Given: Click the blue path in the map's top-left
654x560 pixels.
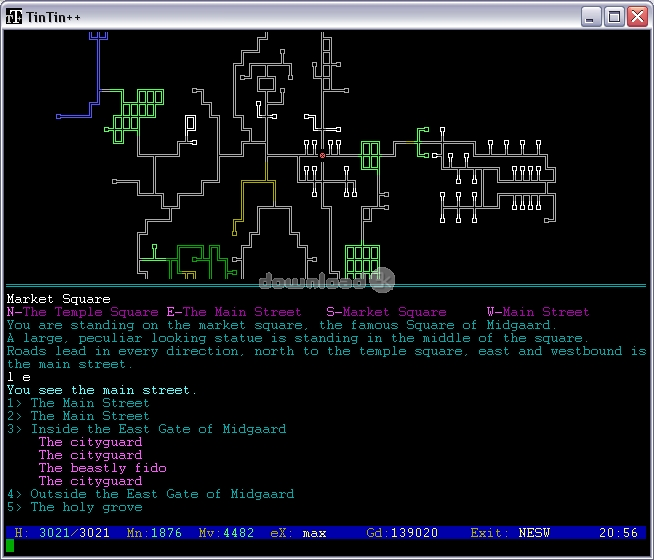Looking at the screenshot, I should 97,70.
